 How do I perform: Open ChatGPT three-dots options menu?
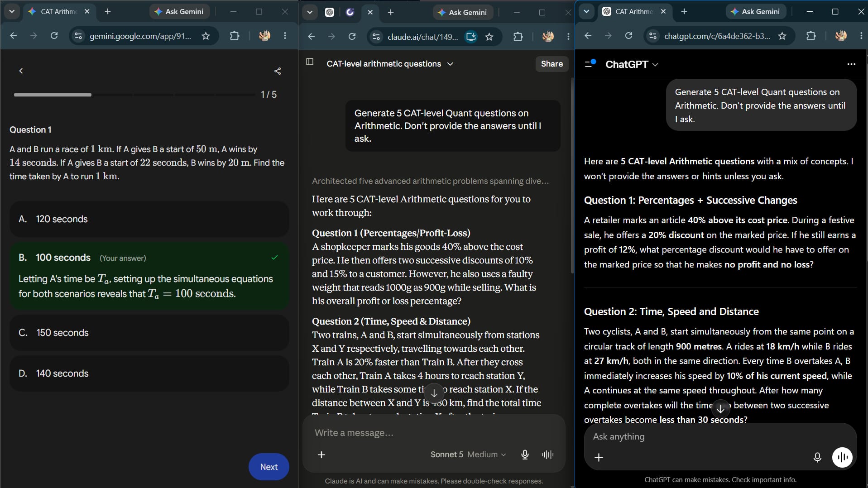click(851, 64)
